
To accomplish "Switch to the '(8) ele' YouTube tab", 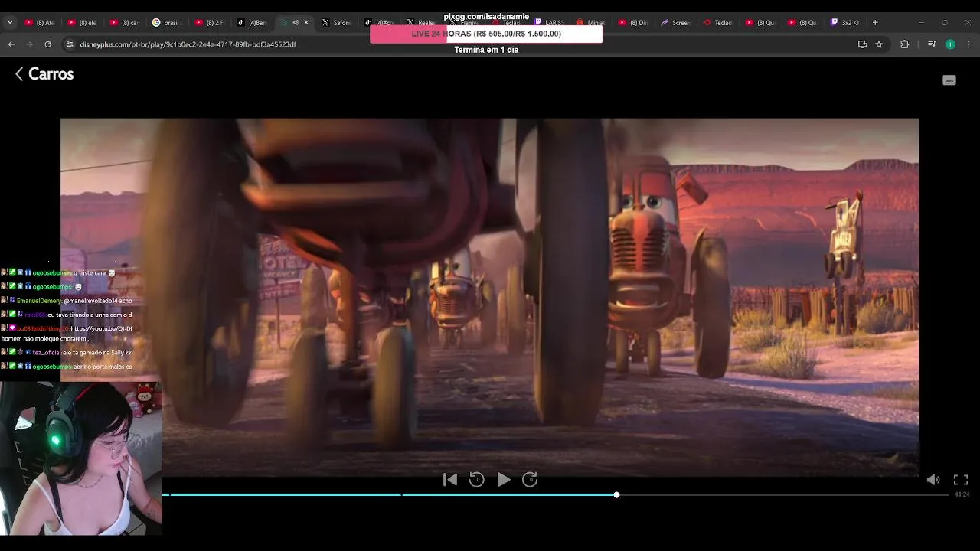I will click(x=82, y=23).
